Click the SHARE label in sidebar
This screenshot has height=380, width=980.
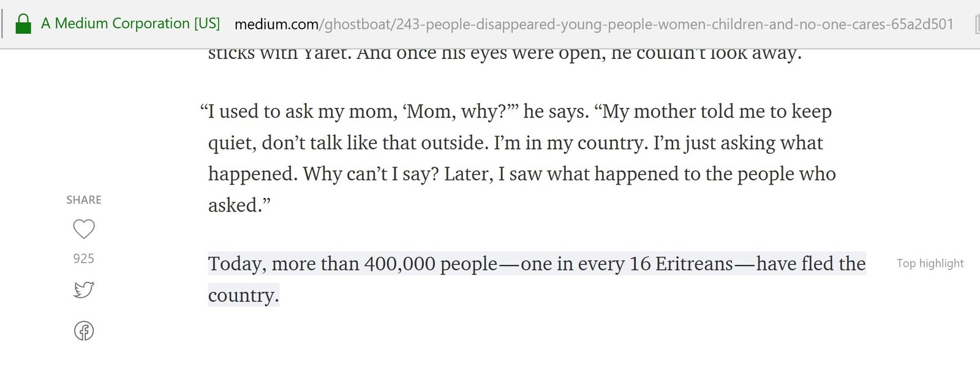84,200
